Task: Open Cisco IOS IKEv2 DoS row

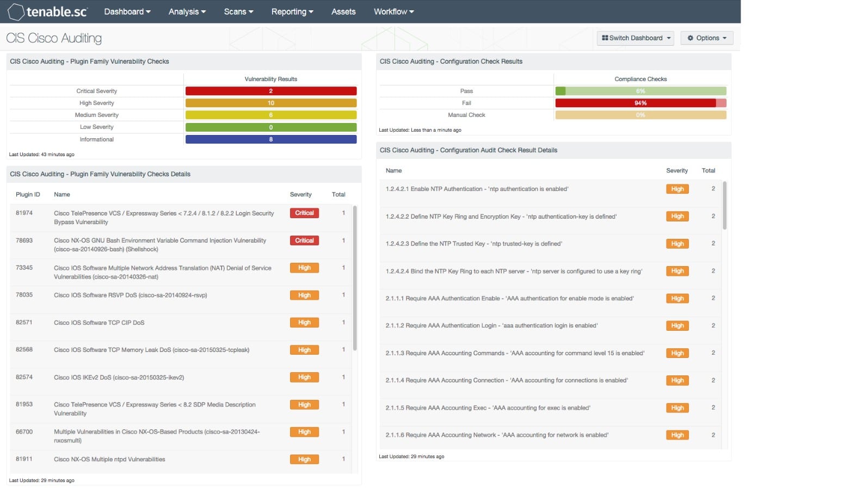Action: pyautogui.click(x=180, y=381)
